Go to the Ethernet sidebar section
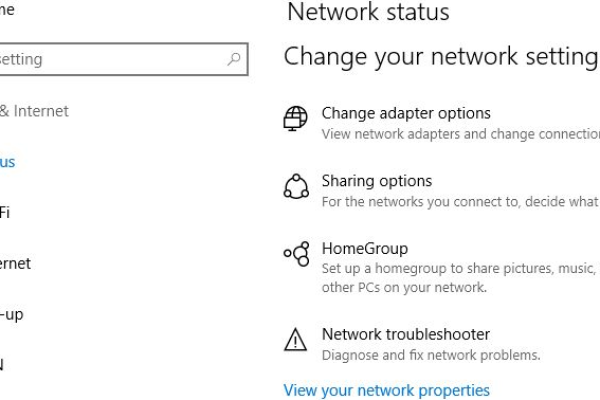 tap(15, 263)
